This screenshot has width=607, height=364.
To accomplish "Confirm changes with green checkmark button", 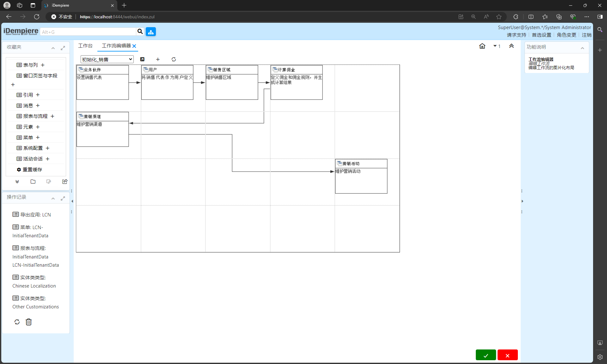I will click(486, 355).
